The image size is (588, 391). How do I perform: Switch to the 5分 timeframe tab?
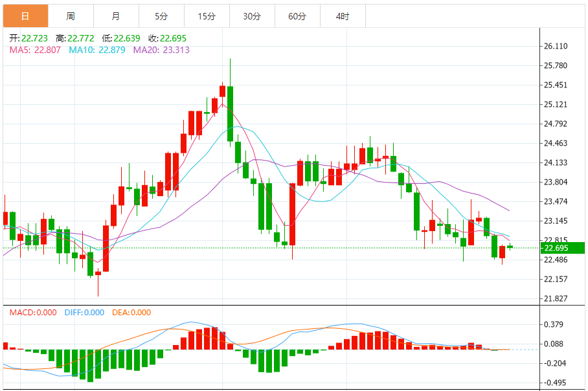(162, 16)
